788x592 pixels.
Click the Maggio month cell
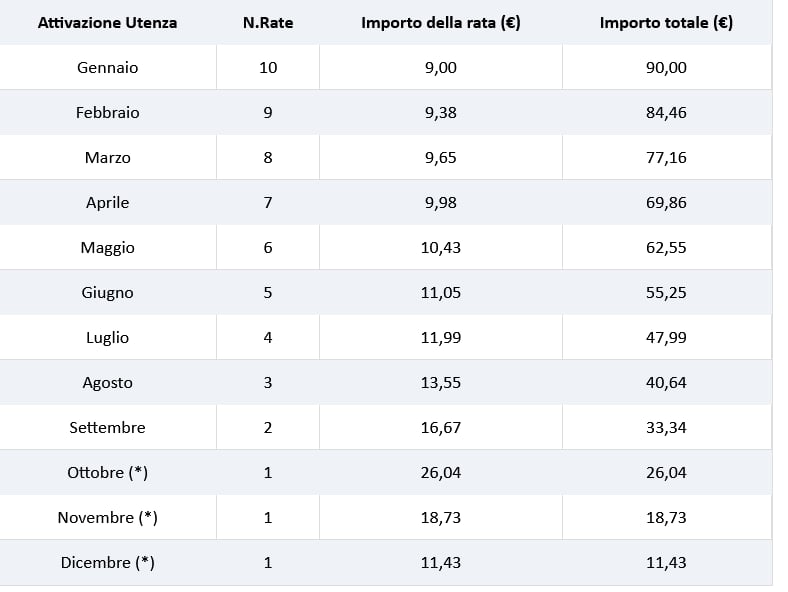(x=107, y=248)
